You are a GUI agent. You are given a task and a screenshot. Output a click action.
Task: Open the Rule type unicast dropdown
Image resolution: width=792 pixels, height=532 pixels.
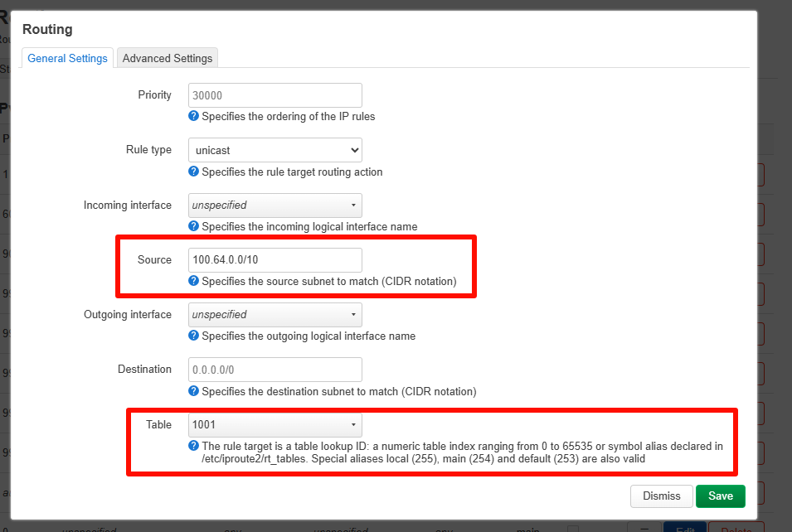click(275, 150)
